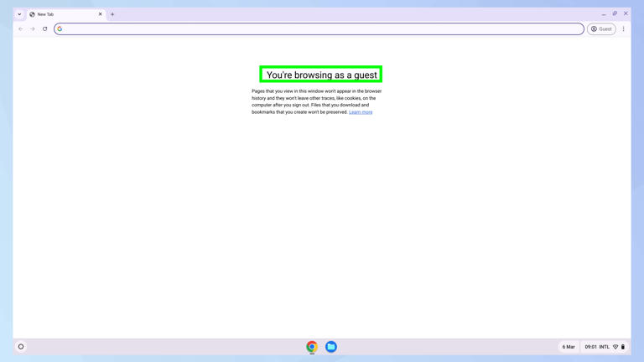Launch Chrome from the shelf
Viewport: 644px width, 362px height.
point(312,347)
